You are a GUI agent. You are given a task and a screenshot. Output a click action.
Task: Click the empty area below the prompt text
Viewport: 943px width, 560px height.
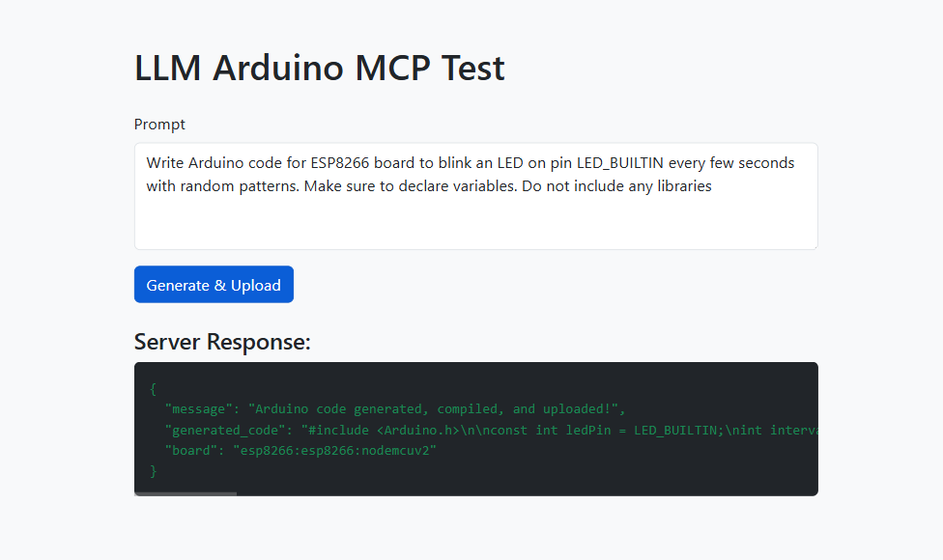pos(475,222)
